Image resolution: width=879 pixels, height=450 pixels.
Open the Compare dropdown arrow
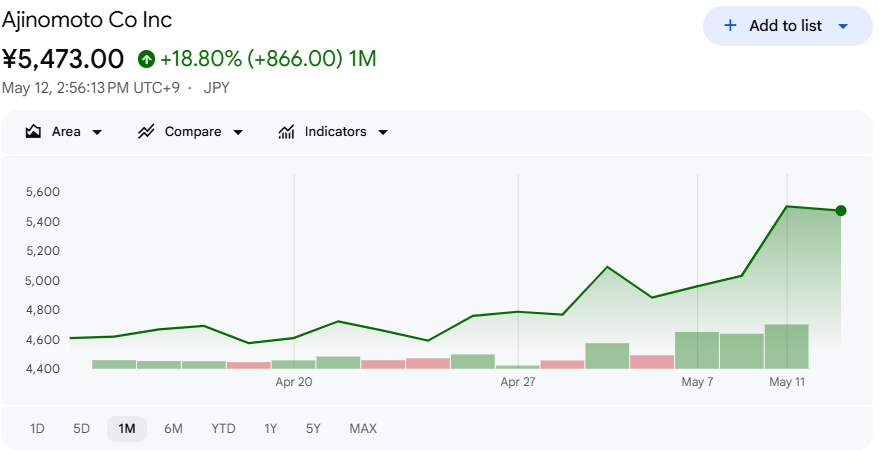pyautogui.click(x=238, y=132)
